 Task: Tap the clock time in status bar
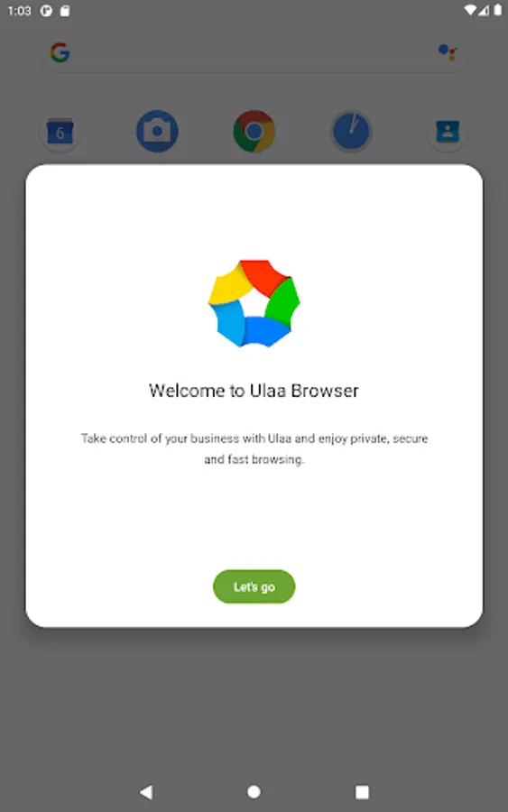coord(19,10)
